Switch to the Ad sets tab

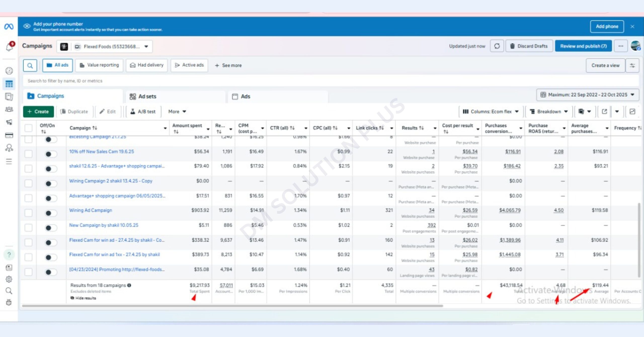coord(147,97)
